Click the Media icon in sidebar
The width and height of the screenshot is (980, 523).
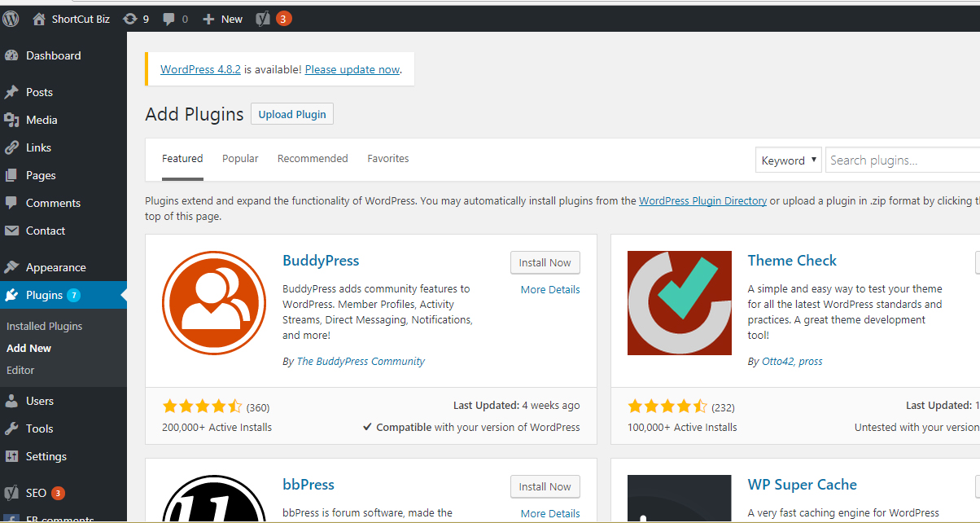pos(11,120)
